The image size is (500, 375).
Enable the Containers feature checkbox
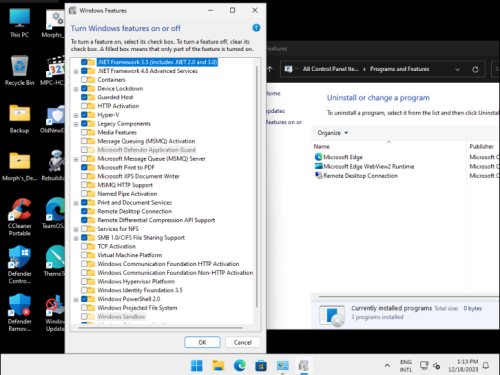point(84,80)
